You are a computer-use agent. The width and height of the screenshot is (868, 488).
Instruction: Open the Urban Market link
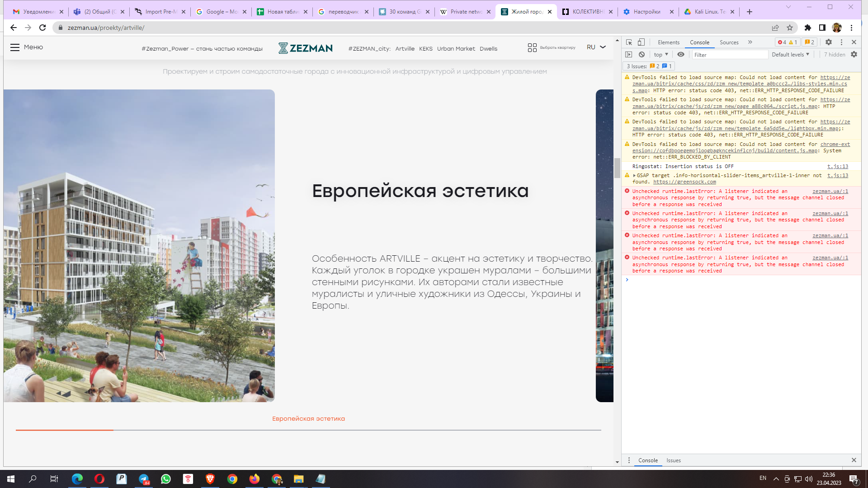pyautogui.click(x=456, y=49)
